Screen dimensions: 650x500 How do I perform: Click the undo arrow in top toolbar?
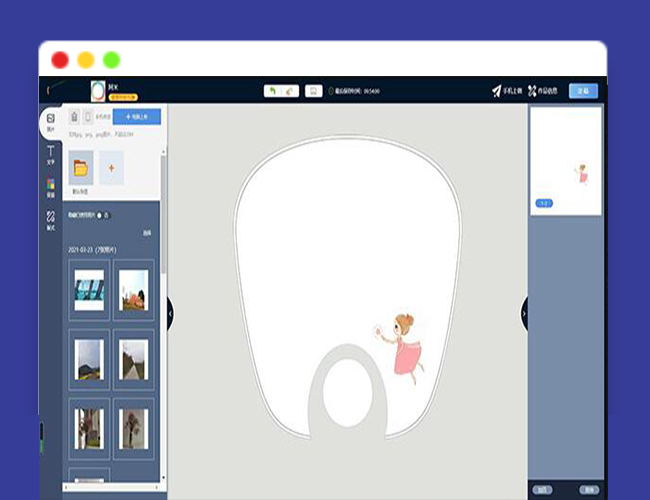(x=272, y=91)
